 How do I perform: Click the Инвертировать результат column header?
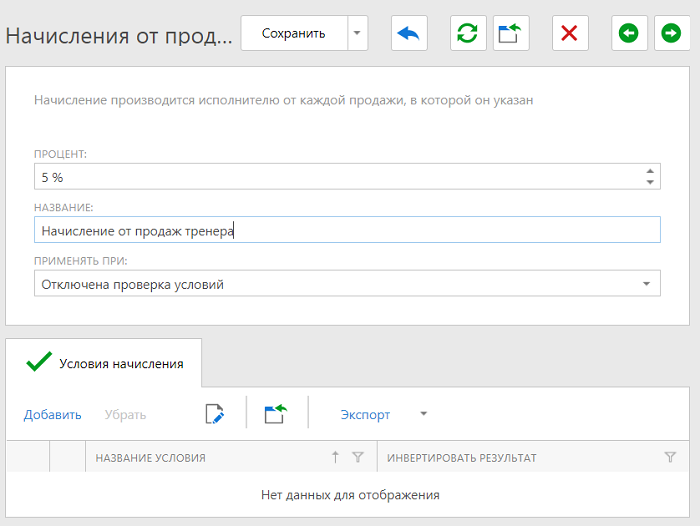[462, 458]
